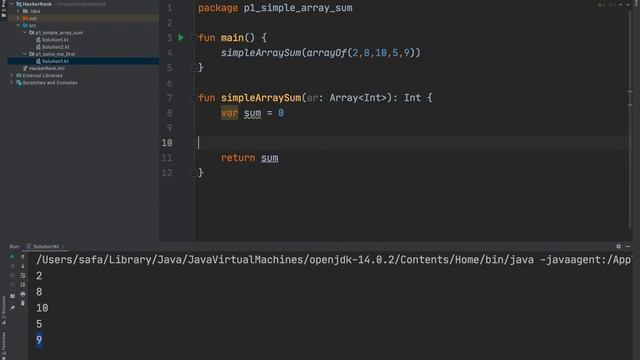The height and width of the screenshot is (360, 640).
Task: Click console output line '10'
Action: click(42, 308)
